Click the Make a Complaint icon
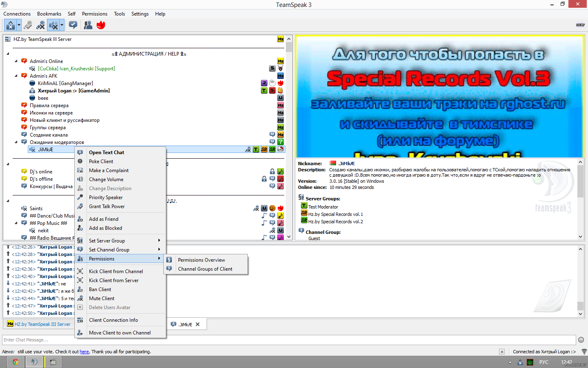Image resolution: width=588 pixels, height=368 pixels. [80, 170]
